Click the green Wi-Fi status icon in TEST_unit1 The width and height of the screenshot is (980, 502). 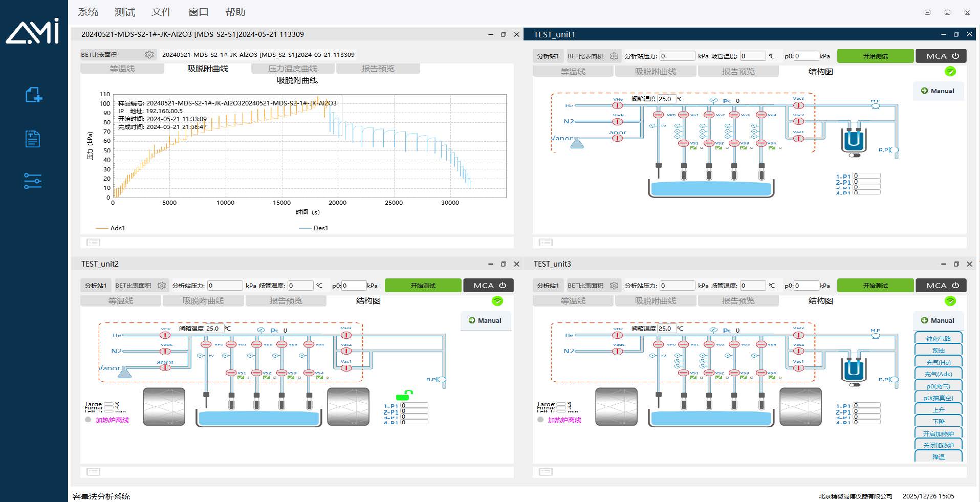point(950,72)
